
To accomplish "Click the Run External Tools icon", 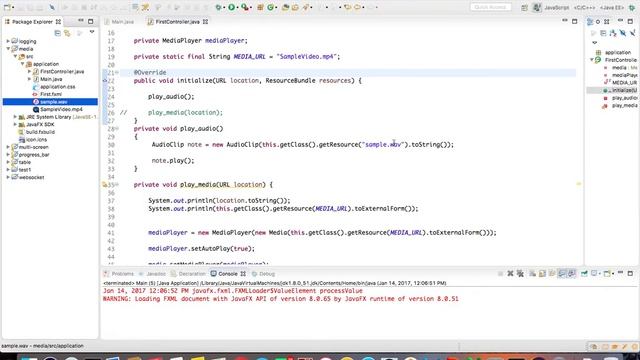I will point(244,7).
